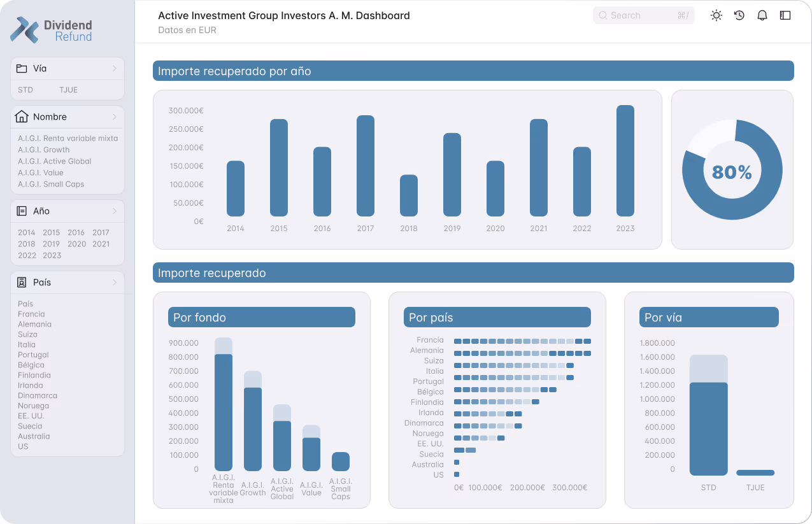Open notifications bell icon
Image resolution: width=812 pixels, height=524 pixels.
[762, 15]
